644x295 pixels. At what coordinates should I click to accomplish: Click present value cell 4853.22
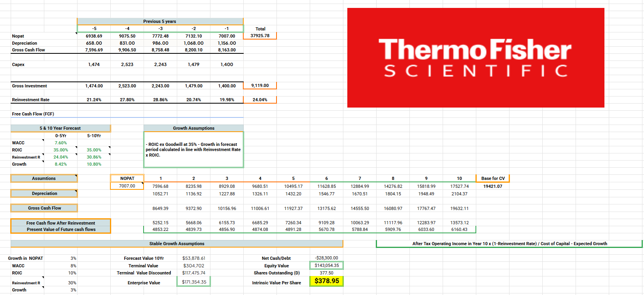[x=160, y=229]
